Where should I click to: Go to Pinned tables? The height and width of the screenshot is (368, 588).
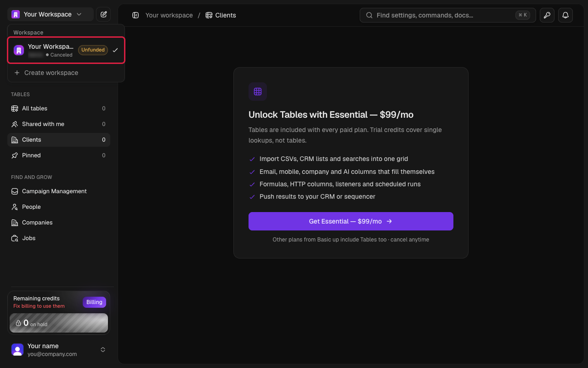click(x=59, y=155)
